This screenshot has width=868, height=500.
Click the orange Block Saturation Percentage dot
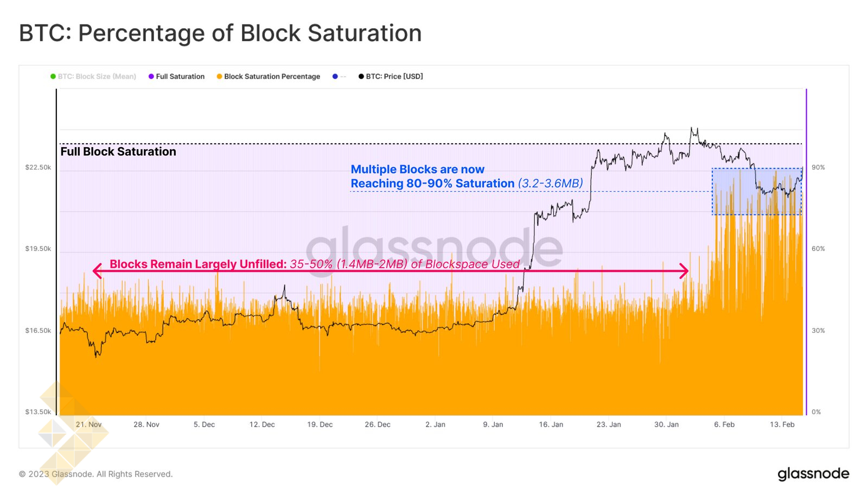(x=219, y=77)
